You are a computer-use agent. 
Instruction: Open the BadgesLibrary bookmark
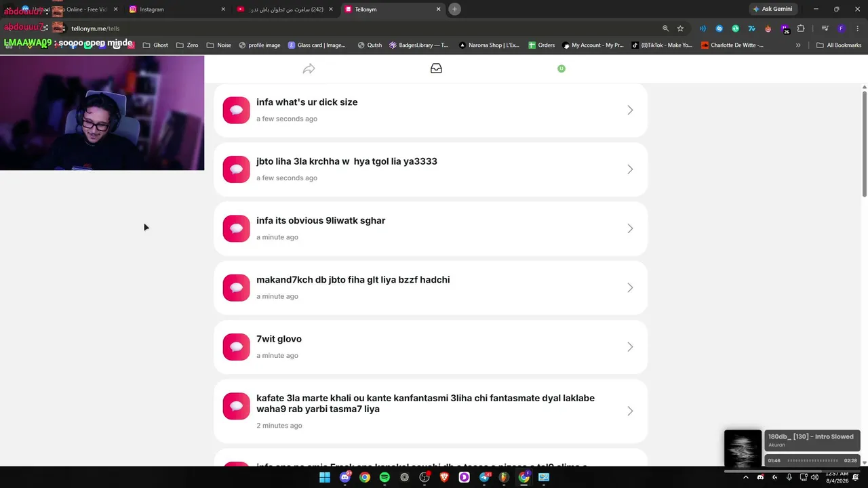tap(419, 45)
